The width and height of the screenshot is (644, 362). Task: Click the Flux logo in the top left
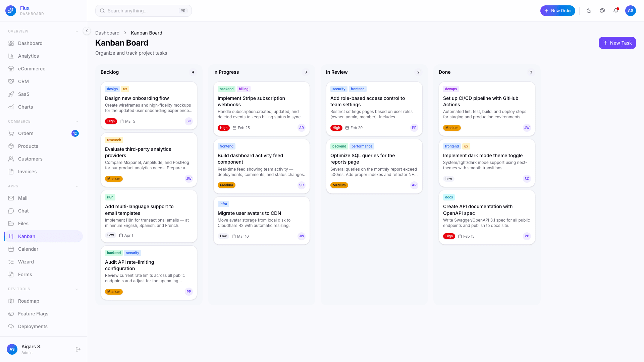coord(10,10)
